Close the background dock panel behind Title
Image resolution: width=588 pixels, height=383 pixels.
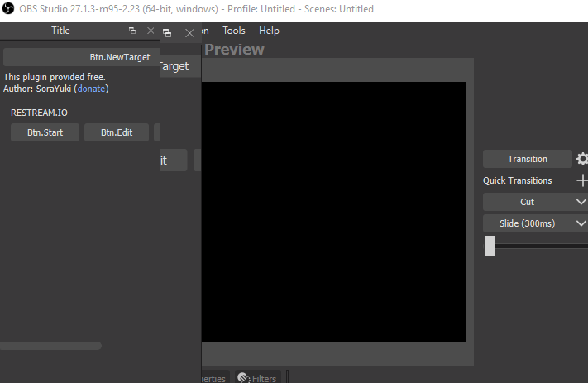189,33
